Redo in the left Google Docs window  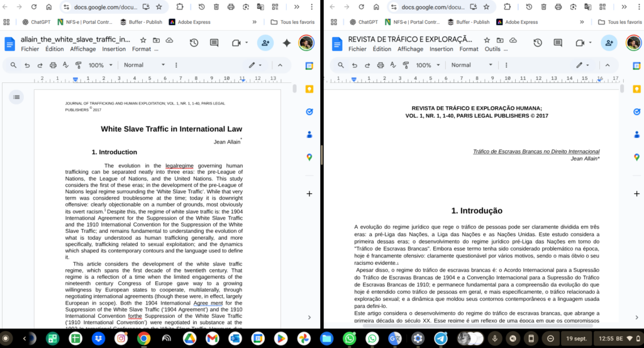point(40,65)
